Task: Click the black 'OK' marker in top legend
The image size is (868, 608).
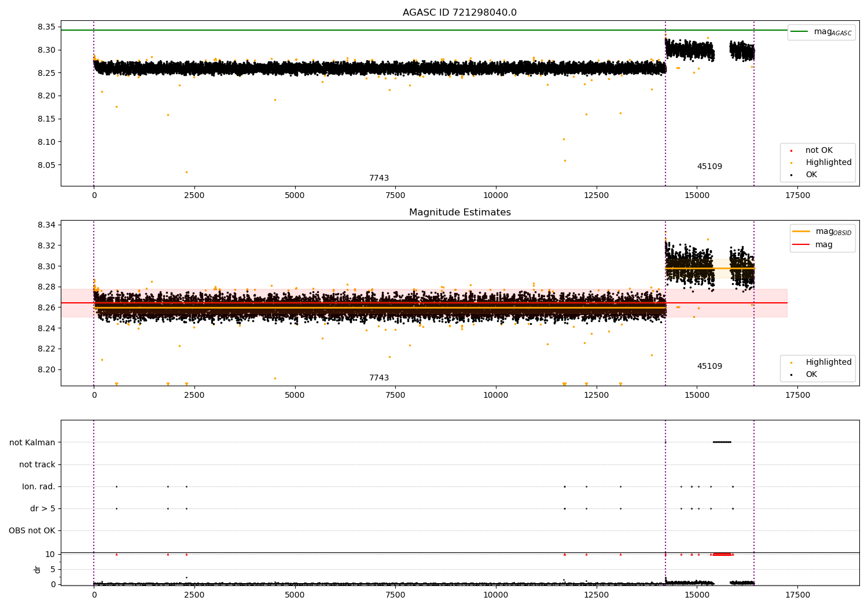Action: point(791,175)
